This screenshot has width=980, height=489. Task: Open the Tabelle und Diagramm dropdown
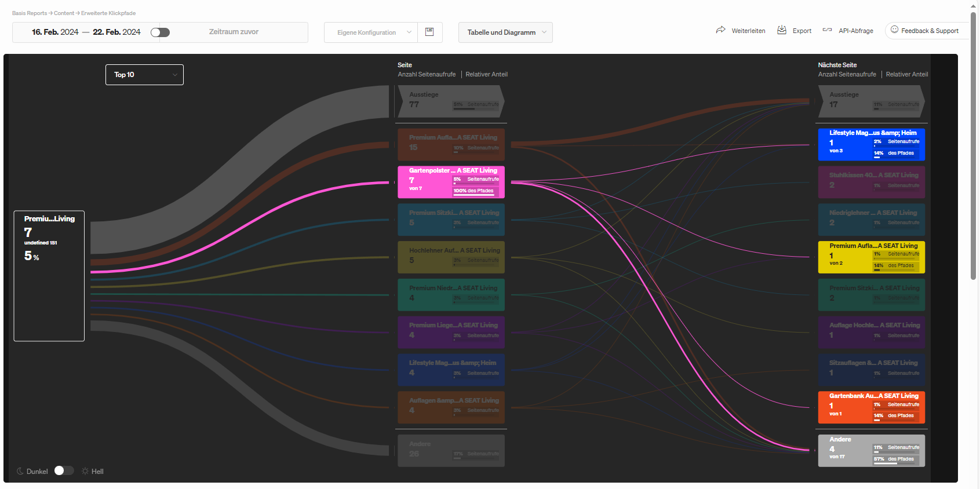505,32
